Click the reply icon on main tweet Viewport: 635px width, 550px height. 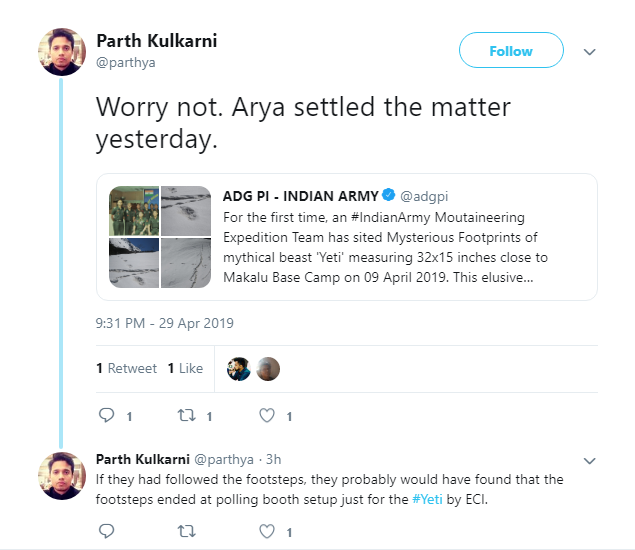point(108,415)
